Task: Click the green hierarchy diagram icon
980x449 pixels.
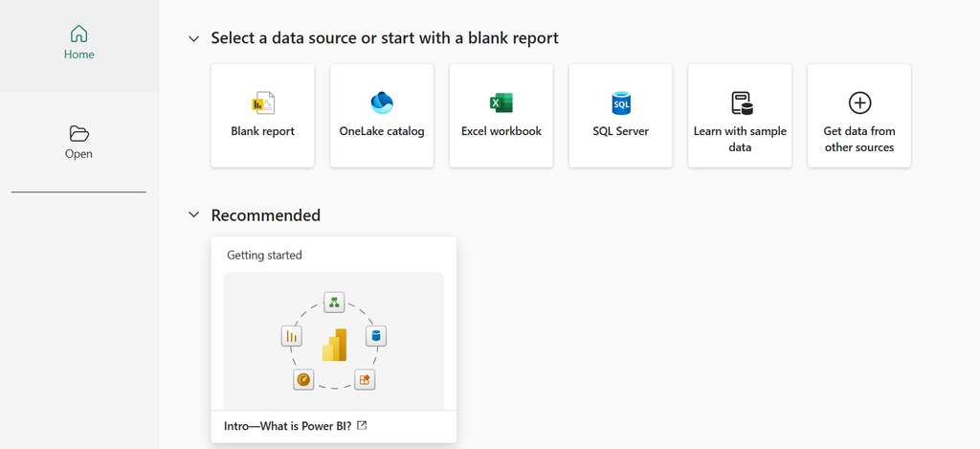Action: (x=334, y=303)
